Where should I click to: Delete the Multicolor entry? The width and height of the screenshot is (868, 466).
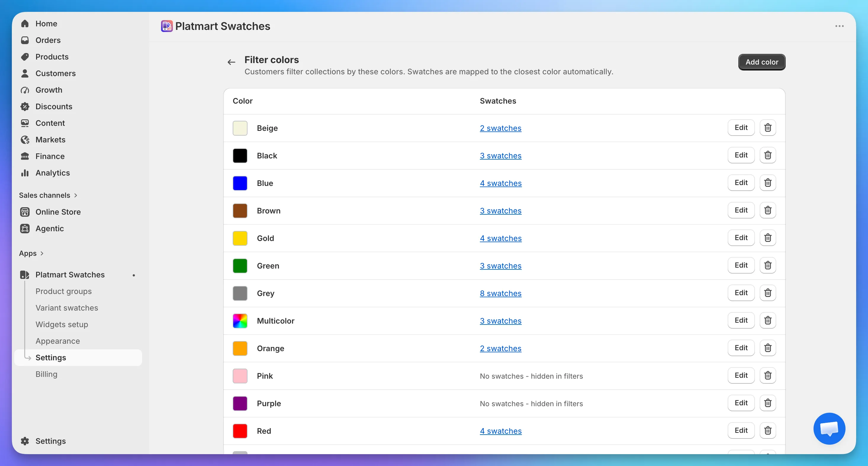pos(768,320)
